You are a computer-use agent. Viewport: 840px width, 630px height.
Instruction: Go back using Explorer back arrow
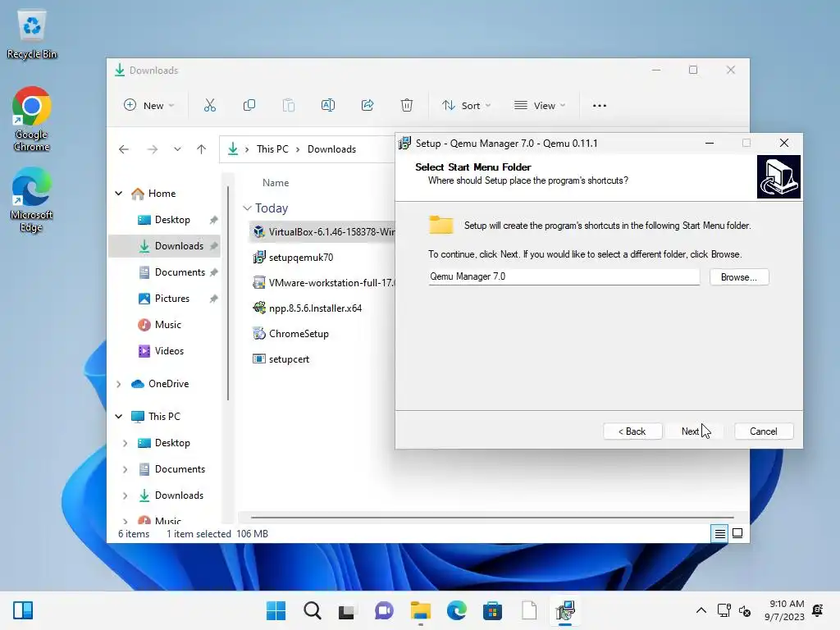(124, 149)
